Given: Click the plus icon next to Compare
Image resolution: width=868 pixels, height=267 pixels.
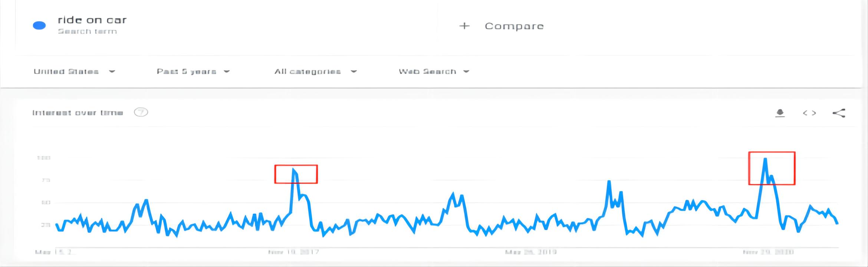Looking at the screenshot, I should (x=464, y=26).
